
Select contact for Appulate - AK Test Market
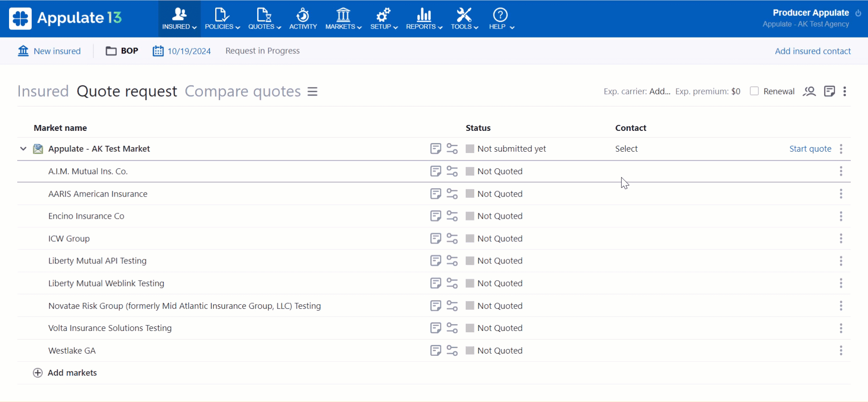pos(626,149)
